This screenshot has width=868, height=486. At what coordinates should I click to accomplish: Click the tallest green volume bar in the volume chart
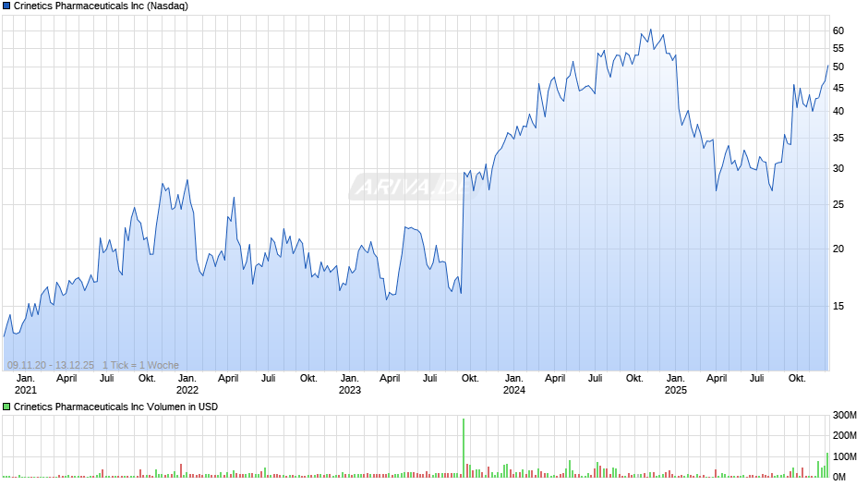tap(464, 448)
